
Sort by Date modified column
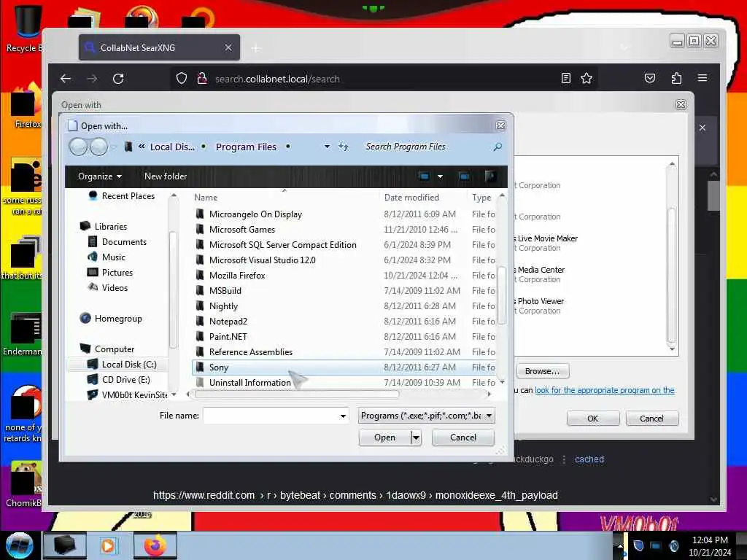(411, 197)
